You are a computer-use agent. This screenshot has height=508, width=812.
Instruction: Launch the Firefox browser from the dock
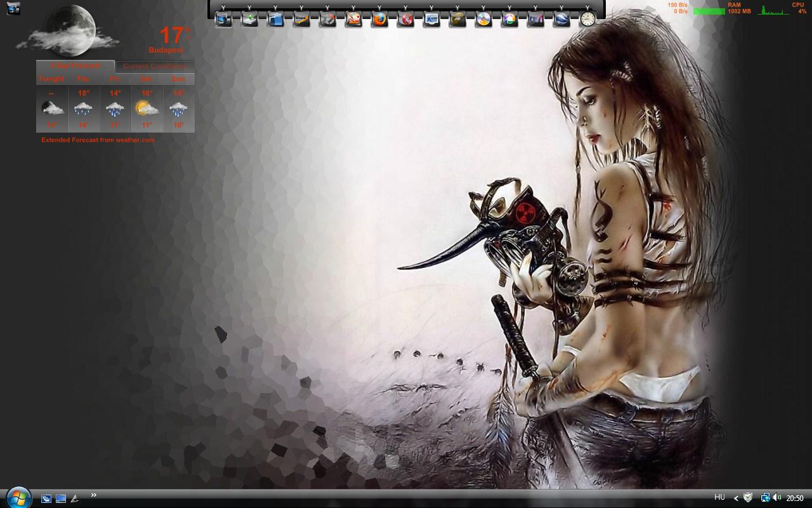(x=380, y=20)
